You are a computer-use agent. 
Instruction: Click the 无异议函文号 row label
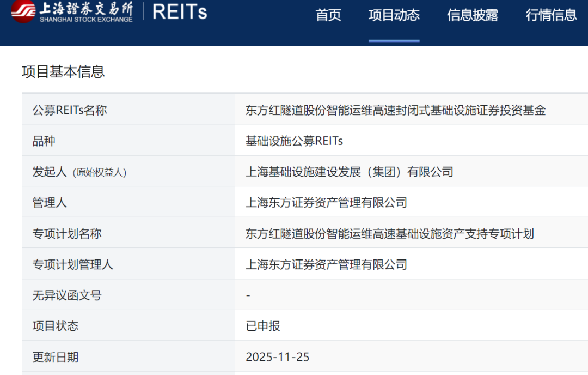point(67,295)
